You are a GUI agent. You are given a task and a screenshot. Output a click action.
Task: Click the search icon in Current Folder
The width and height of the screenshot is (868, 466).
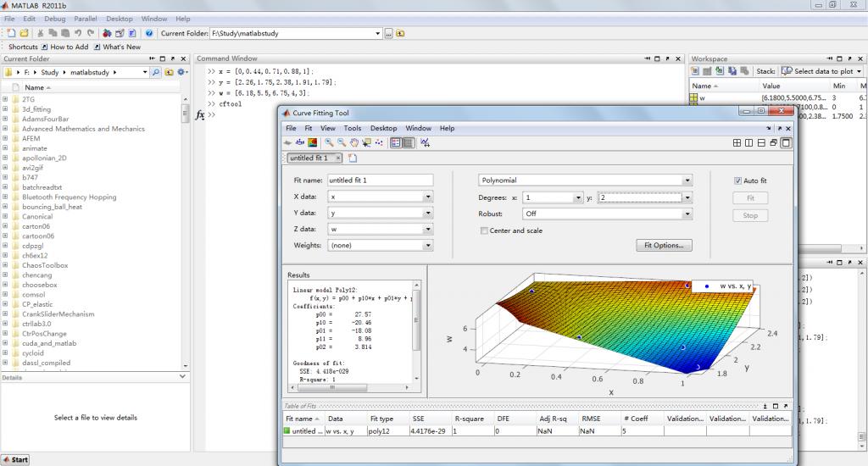[x=156, y=73]
